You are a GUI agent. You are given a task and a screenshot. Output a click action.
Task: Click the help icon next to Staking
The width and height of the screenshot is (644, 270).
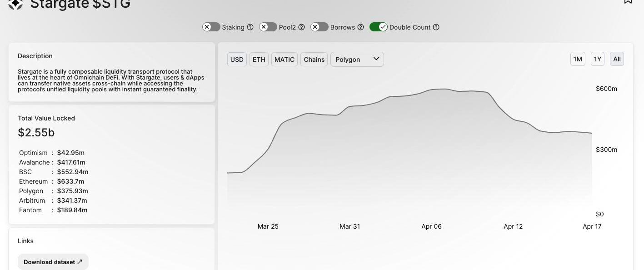(250, 27)
